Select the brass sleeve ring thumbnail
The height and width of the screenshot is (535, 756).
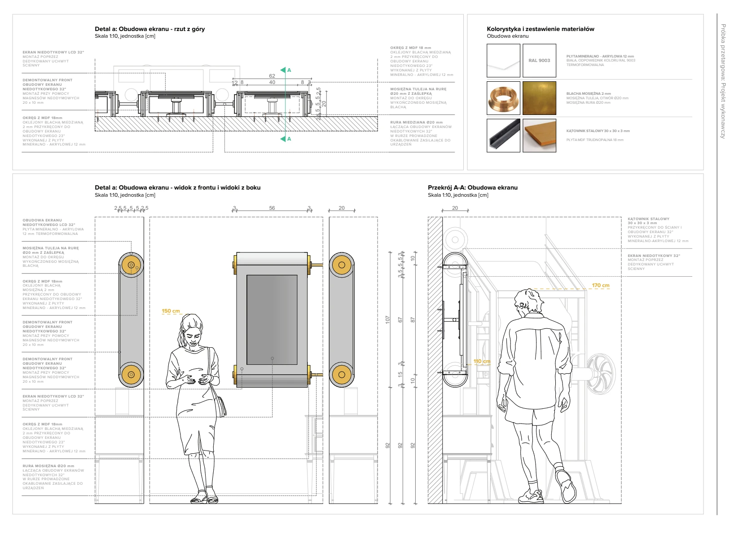coord(503,98)
